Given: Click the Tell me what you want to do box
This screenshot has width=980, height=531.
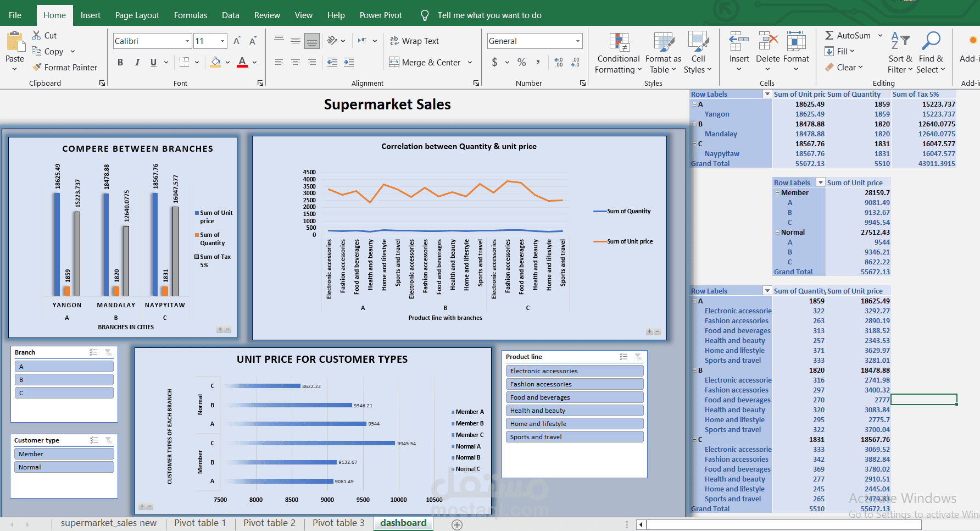Looking at the screenshot, I should click(489, 15).
